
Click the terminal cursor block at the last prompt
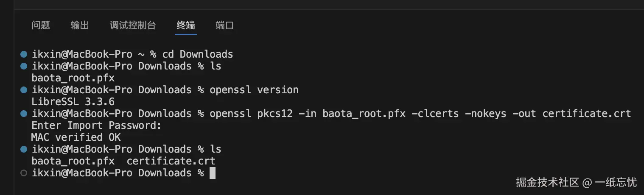click(x=213, y=173)
